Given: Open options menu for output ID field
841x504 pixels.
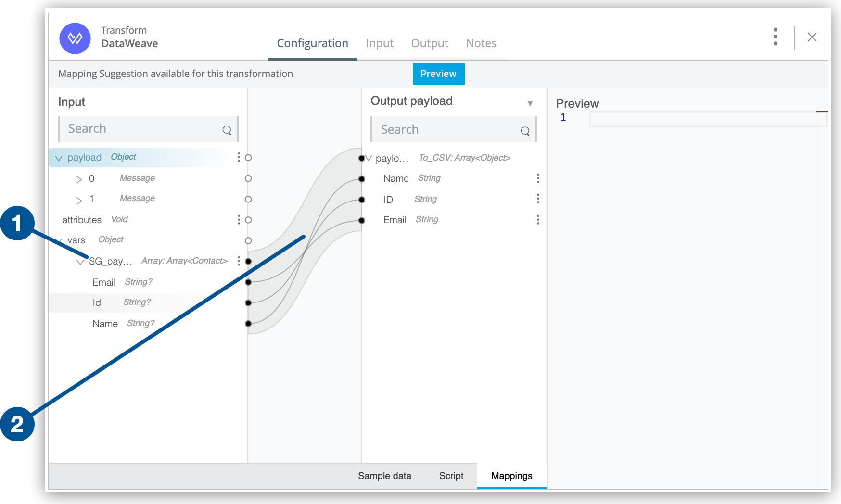Looking at the screenshot, I should [538, 199].
